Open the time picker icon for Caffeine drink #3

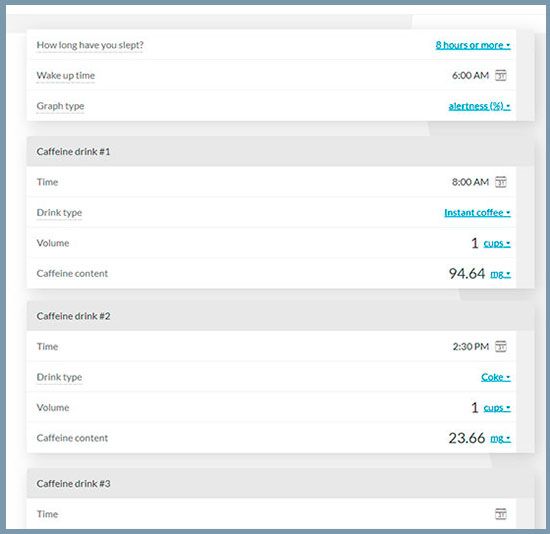pos(501,514)
